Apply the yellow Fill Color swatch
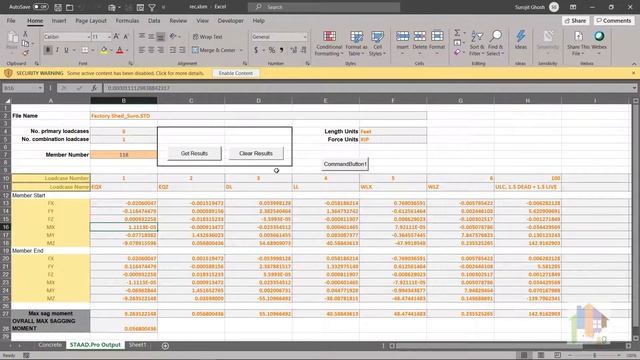Image resolution: width=640 pixels, height=360 pixels. pyautogui.click(x=104, y=50)
